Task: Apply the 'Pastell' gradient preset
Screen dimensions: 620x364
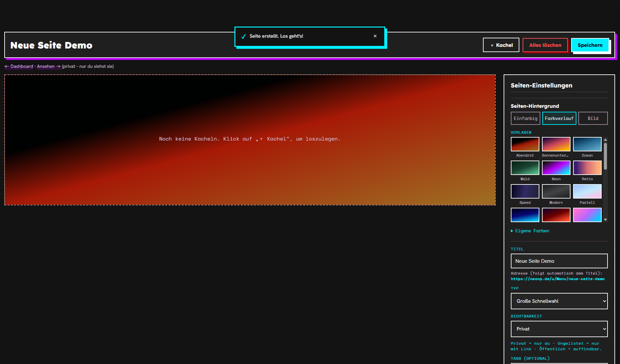Action: point(587,191)
